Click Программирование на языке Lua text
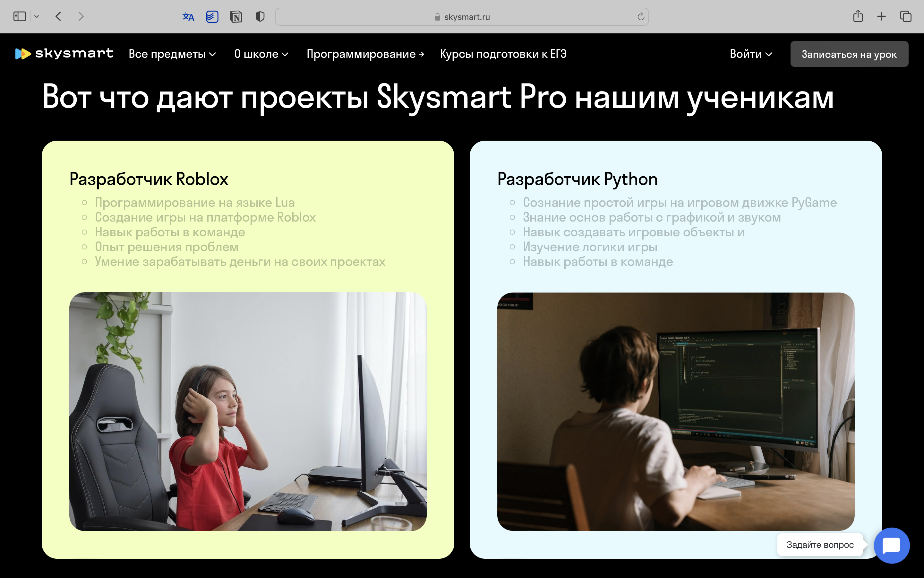The image size is (924, 578). [195, 203]
